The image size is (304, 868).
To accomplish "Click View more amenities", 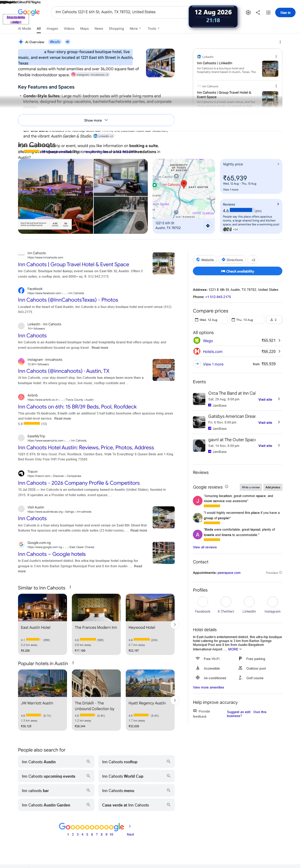I will coord(208,687).
